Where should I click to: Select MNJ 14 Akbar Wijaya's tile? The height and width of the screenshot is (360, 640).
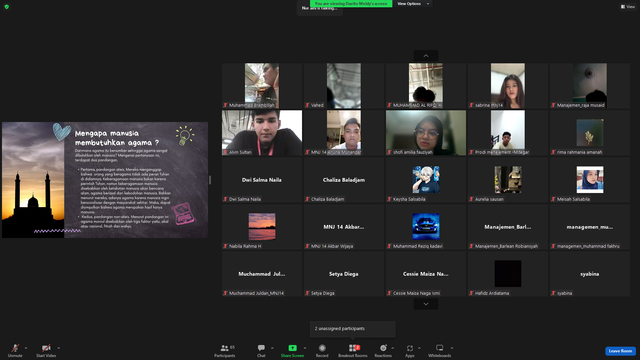[344, 227]
